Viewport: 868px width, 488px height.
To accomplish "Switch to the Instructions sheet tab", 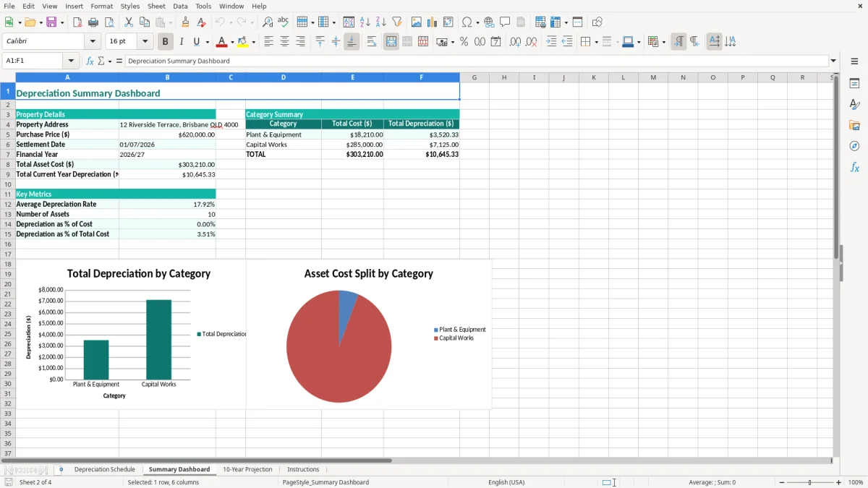I will [303, 469].
